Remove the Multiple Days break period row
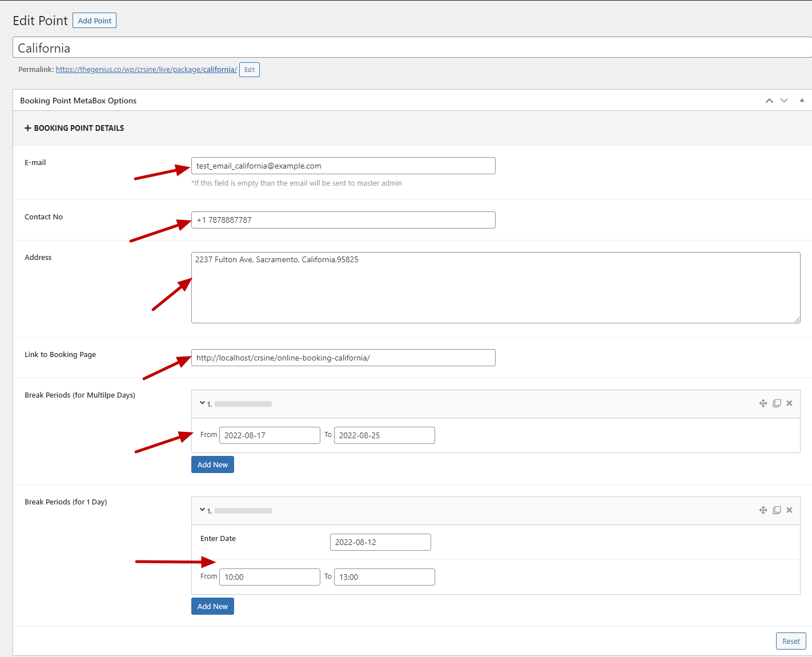 (x=789, y=403)
